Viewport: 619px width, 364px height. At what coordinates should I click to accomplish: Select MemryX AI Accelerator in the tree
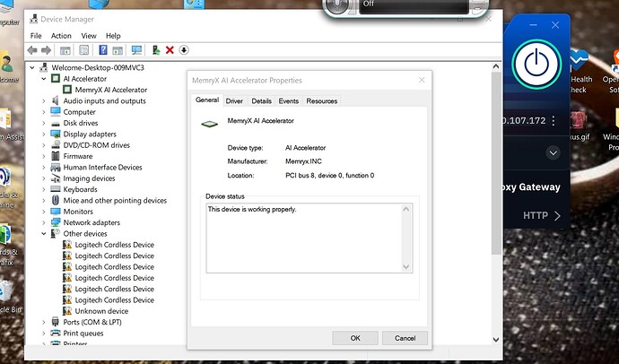pyautogui.click(x=111, y=90)
